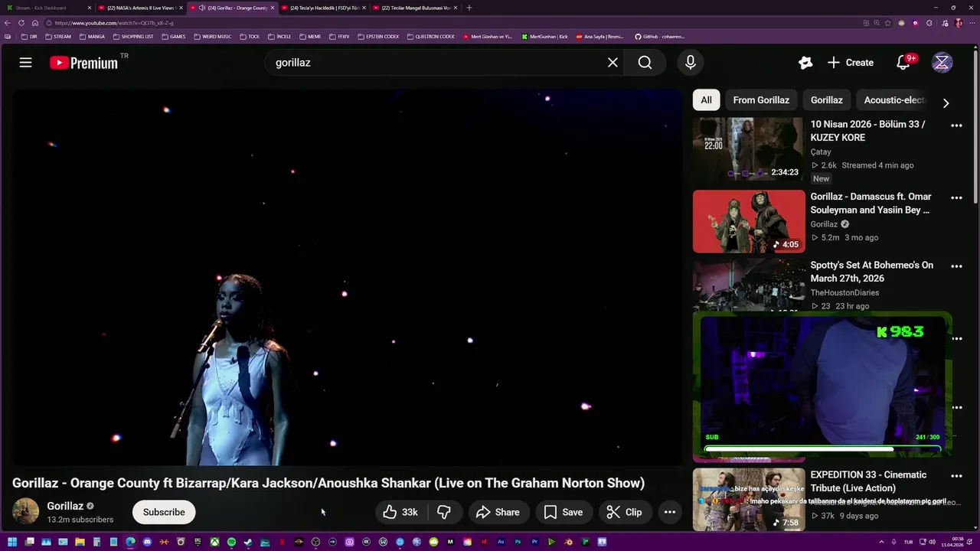This screenshot has height=551, width=980.
Task: Reload the current page
Action: (x=21, y=23)
